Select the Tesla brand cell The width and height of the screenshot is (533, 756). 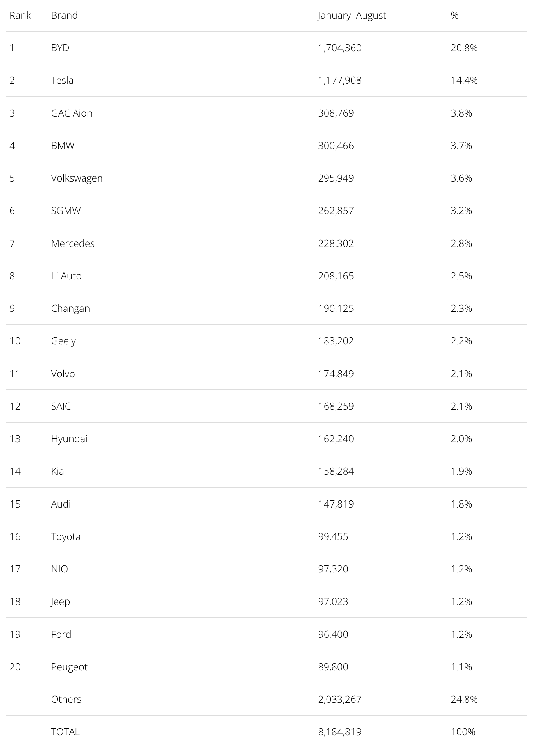click(x=62, y=80)
